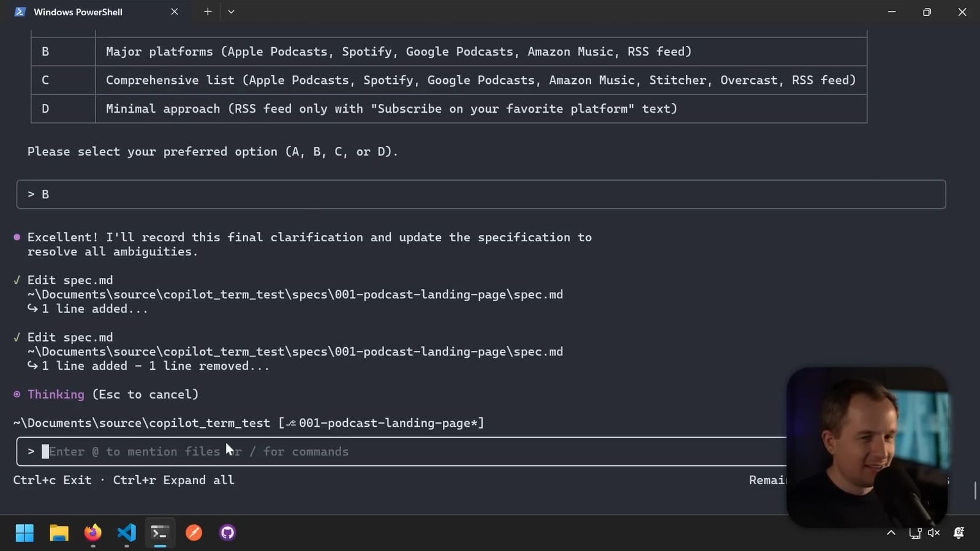Open GitHub Desktop from the taskbar

[x=227, y=533]
